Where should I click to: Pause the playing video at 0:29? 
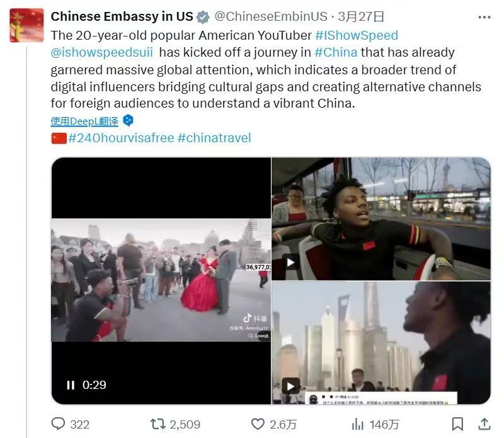point(71,385)
